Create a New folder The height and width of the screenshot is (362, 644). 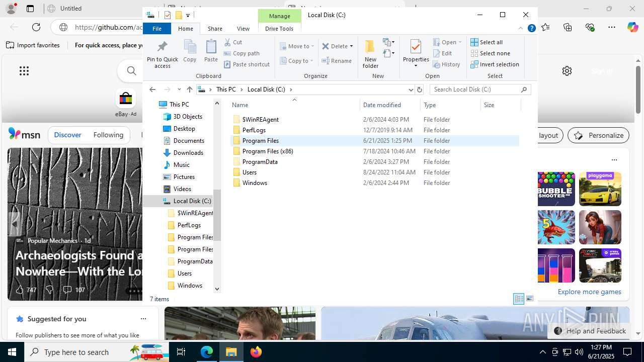pyautogui.click(x=370, y=54)
